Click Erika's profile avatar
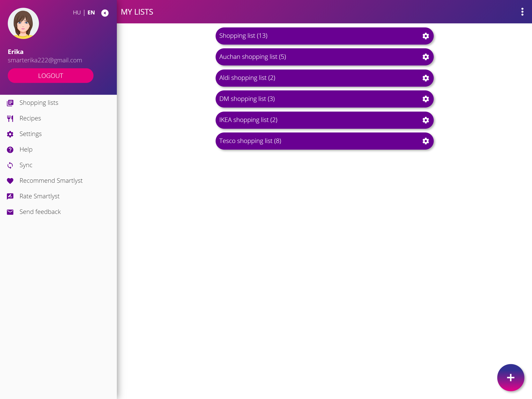Screen dimensions: 532x399 (23, 23)
